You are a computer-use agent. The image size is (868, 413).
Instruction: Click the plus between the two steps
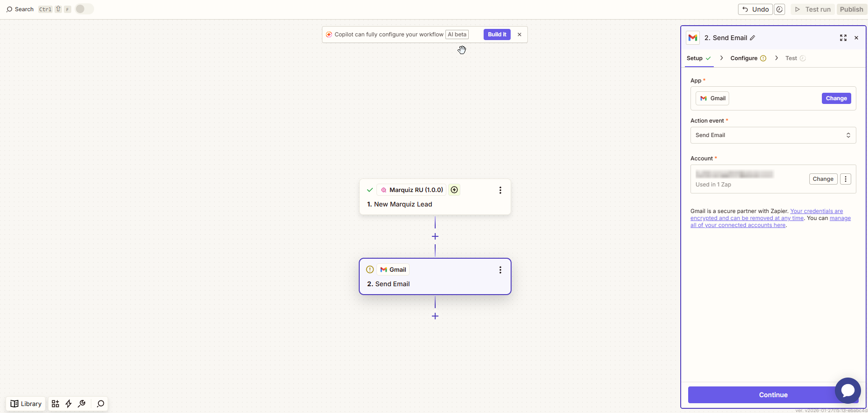coord(435,236)
